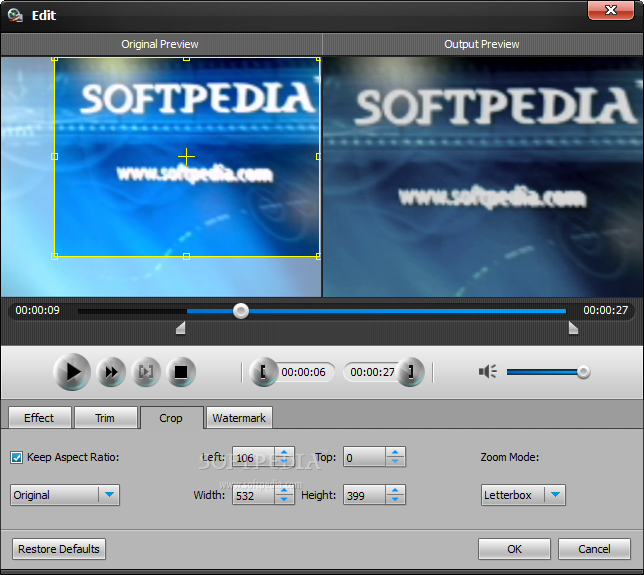Increase the crop Width value

[x=284, y=490]
